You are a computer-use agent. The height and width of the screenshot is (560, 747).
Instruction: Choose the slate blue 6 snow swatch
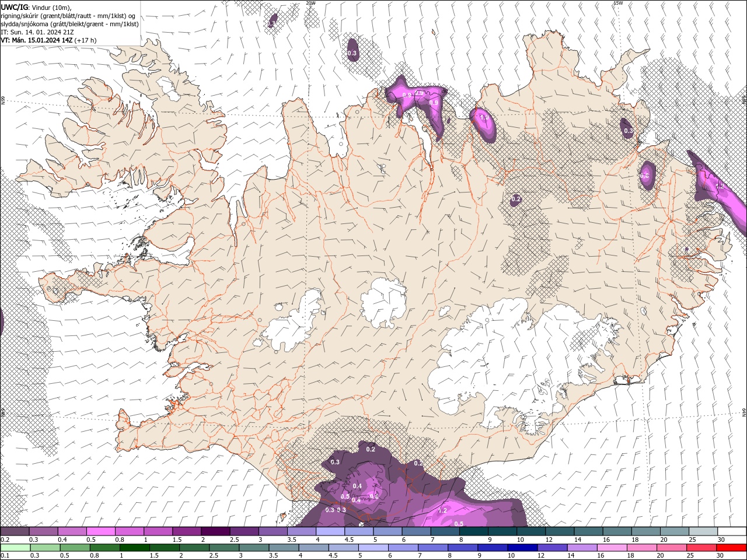[x=417, y=531]
